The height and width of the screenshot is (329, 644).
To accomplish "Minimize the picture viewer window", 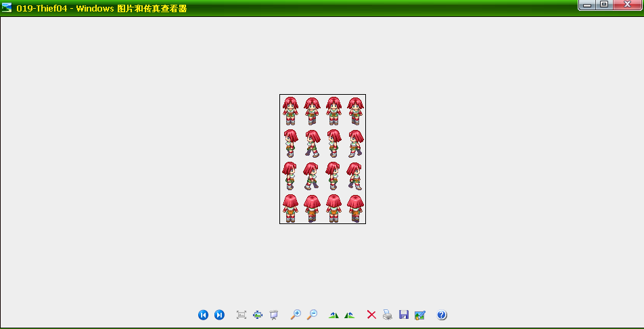I will [x=587, y=5].
